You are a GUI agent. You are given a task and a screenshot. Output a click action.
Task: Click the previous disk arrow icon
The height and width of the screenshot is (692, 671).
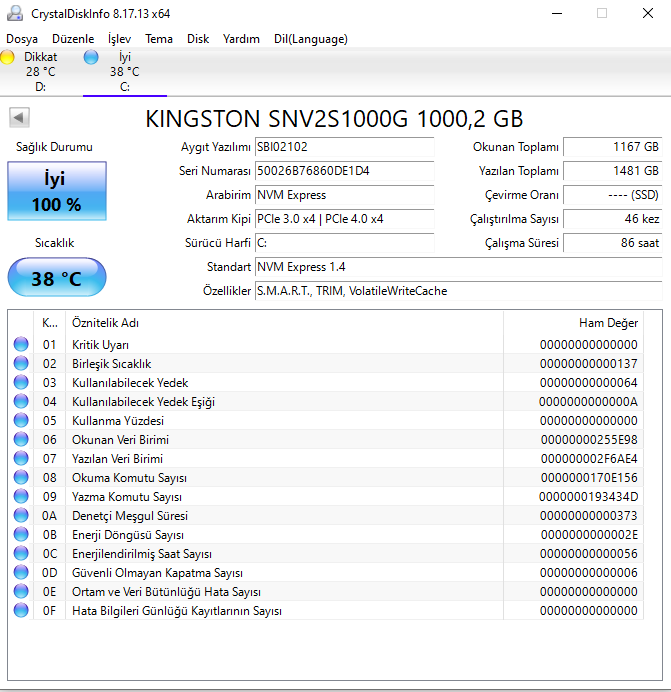19,118
